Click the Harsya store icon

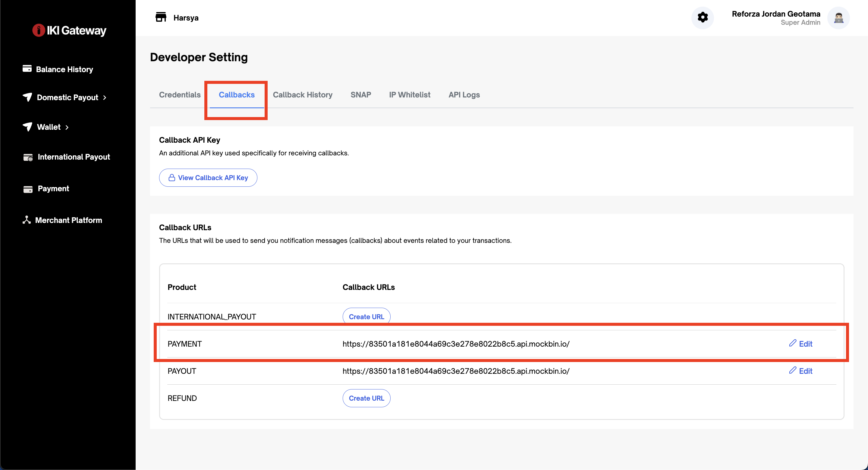[161, 17]
